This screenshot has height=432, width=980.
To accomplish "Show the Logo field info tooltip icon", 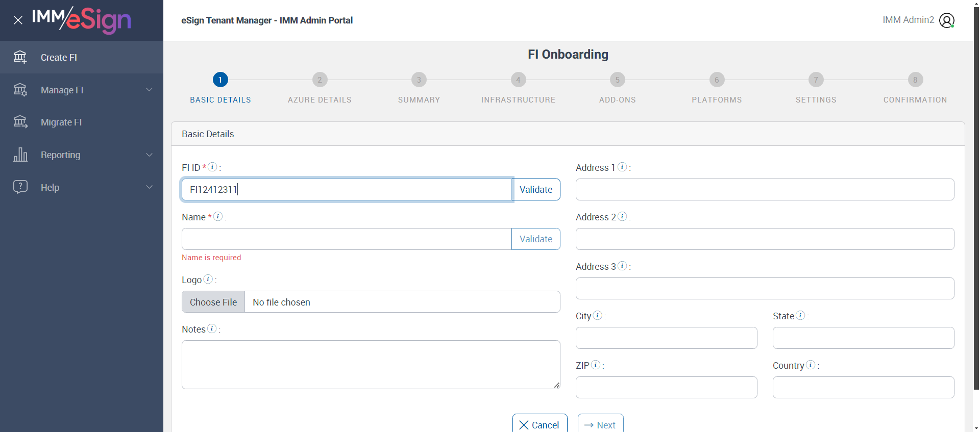I will (208, 279).
